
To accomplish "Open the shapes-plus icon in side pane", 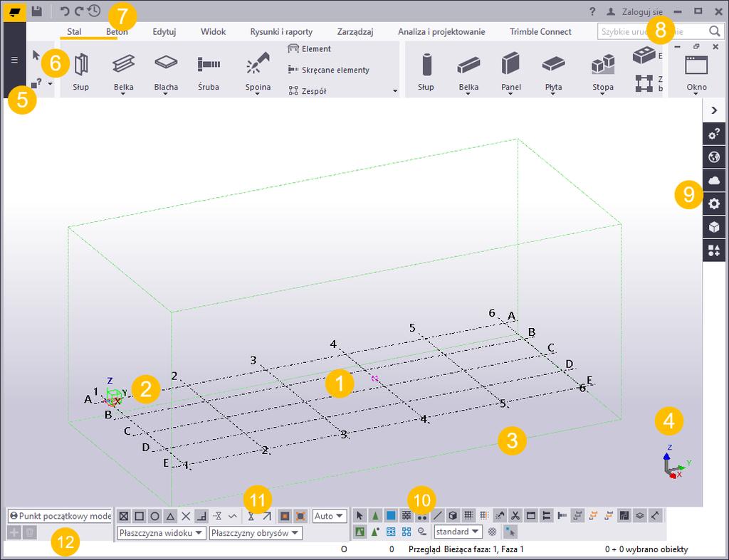I will (714, 250).
